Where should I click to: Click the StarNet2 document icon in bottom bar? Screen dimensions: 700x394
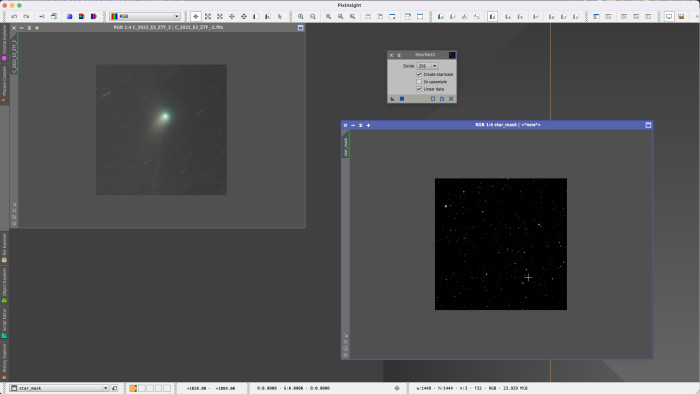point(442,99)
